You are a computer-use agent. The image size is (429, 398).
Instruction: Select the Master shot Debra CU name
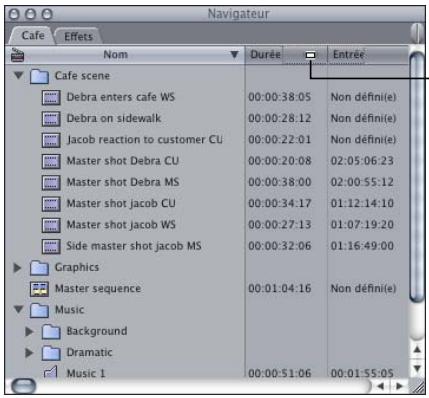coord(123,161)
